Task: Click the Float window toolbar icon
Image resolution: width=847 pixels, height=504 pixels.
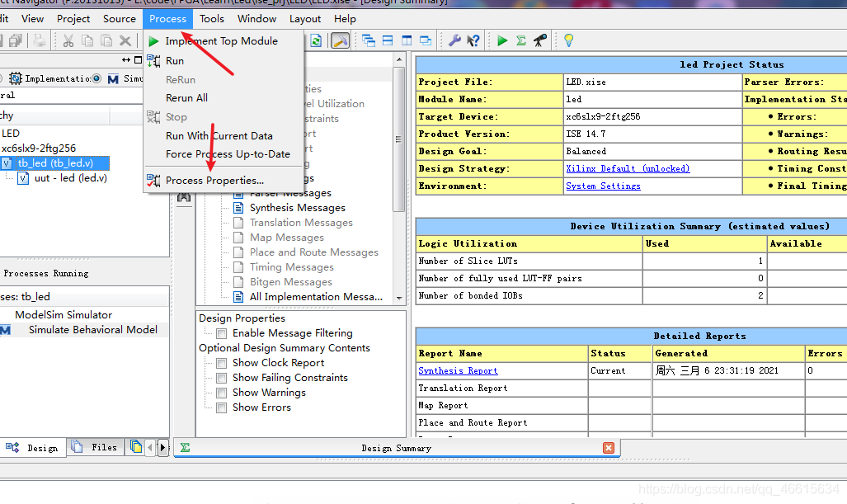Action: tap(426, 40)
